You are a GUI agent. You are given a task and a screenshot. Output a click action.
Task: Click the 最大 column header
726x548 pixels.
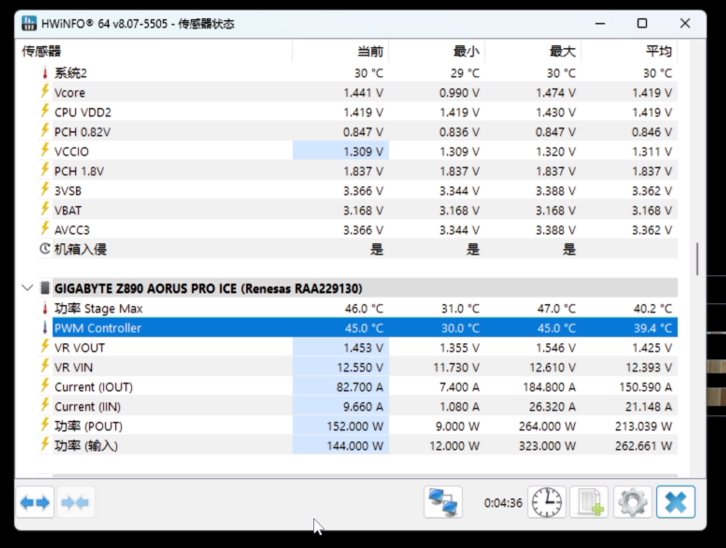(x=563, y=51)
